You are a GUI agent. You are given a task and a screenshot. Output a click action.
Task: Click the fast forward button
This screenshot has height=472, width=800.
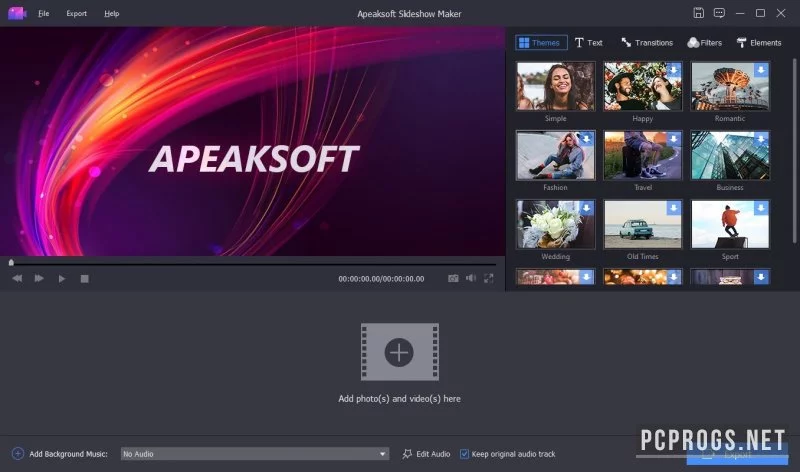point(39,278)
